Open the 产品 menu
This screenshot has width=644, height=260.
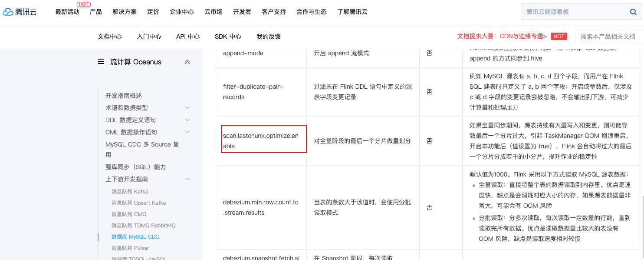pyautogui.click(x=96, y=12)
